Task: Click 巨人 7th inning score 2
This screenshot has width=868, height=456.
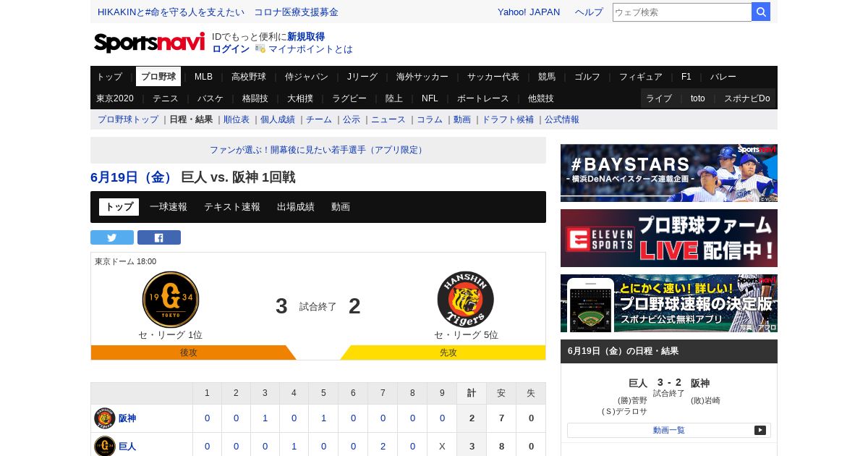Action: (x=383, y=447)
